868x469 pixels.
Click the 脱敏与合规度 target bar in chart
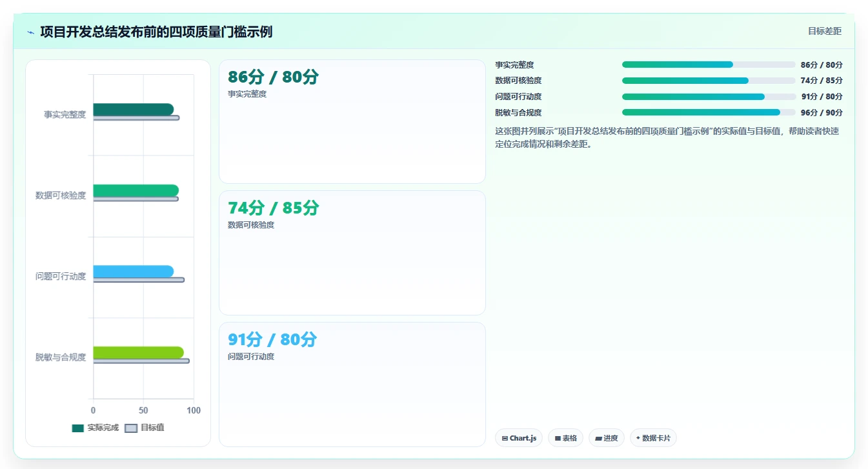(141, 361)
